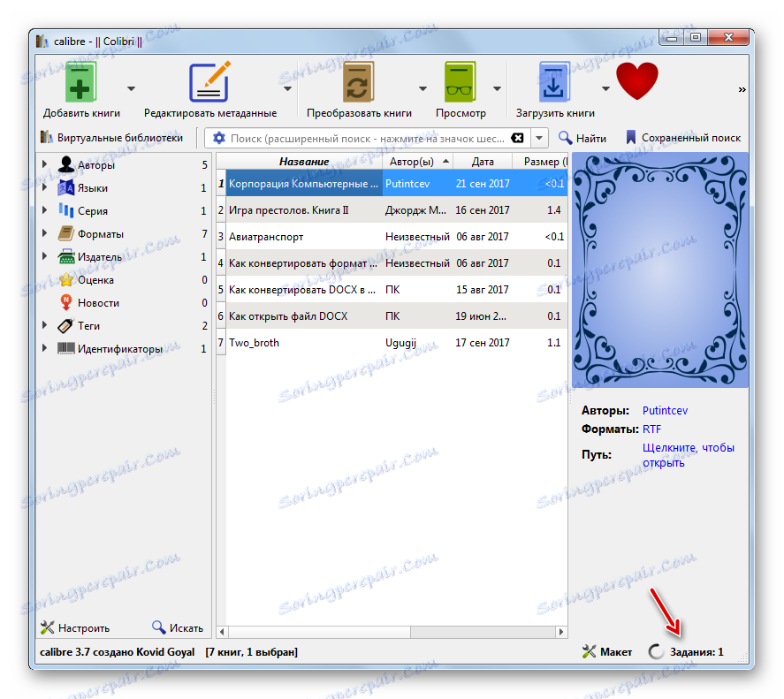The width and height of the screenshot is (784, 699).
Task: Open the Download books dropdown arrow
Action: click(x=605, y=88)
